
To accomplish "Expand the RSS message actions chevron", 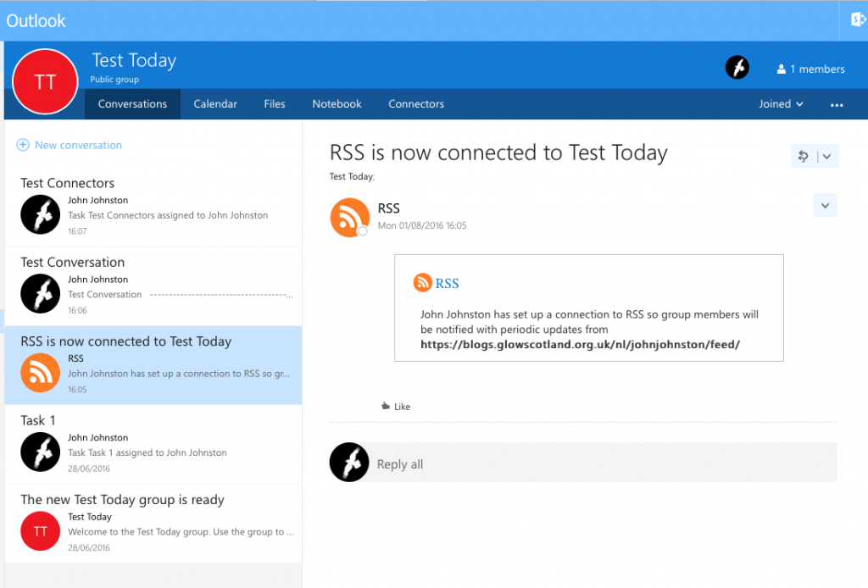I will click(825, 205).
